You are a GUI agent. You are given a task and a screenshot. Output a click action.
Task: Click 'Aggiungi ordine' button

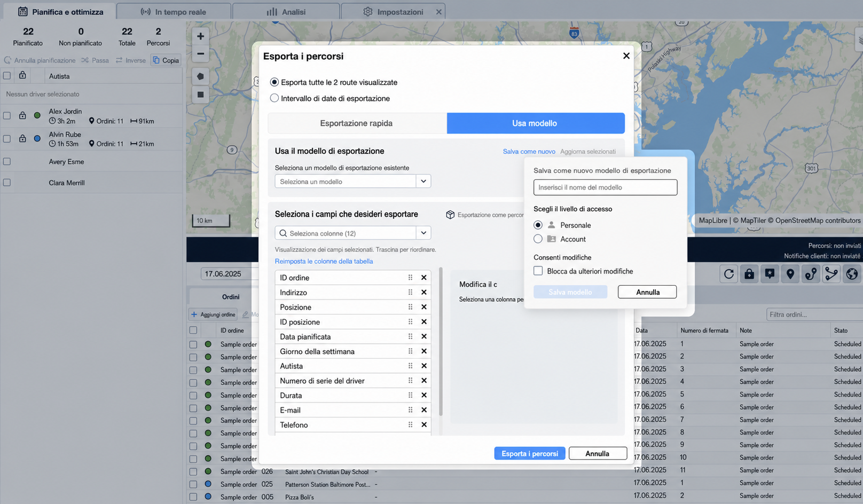[x=213, y=314]
